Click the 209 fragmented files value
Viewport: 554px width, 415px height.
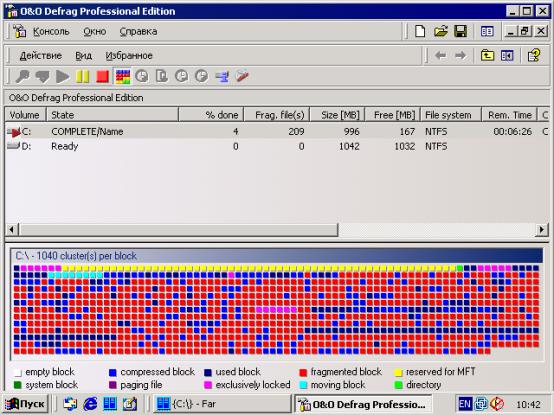[x=296, y=132]
